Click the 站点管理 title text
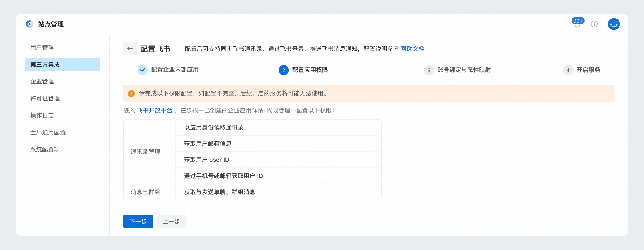Viewport: 644px width, 250px height. [51, 24]
